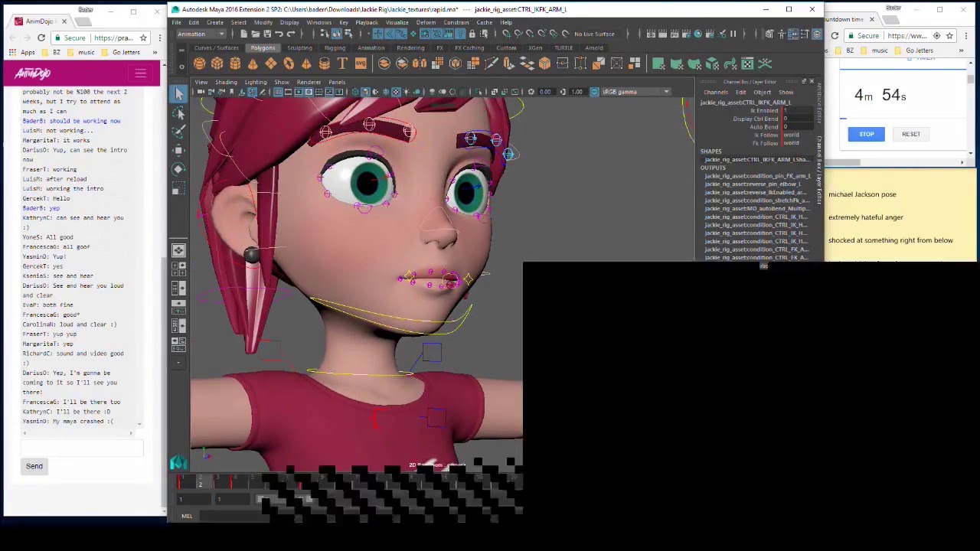The image size is (980, 551).
Task: Switch to the Rigging shelf tab
Action: pyautogui.click(x=335, y=47)
